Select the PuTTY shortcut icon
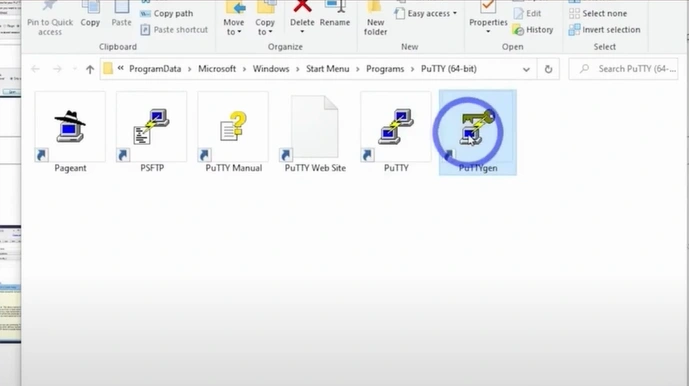689x386 pixels. (396, 127)
